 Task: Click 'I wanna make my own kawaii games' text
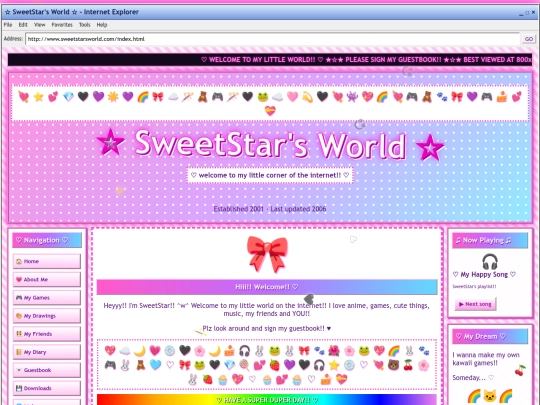coord(486,359)
